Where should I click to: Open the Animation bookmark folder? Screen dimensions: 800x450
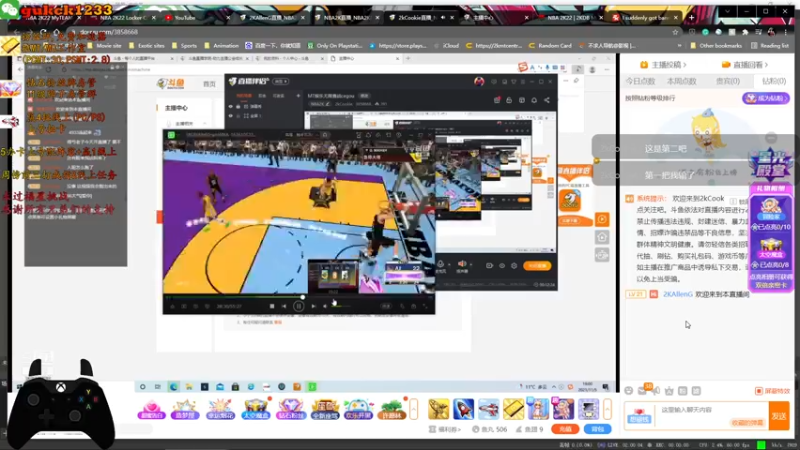tap(221, 45)
